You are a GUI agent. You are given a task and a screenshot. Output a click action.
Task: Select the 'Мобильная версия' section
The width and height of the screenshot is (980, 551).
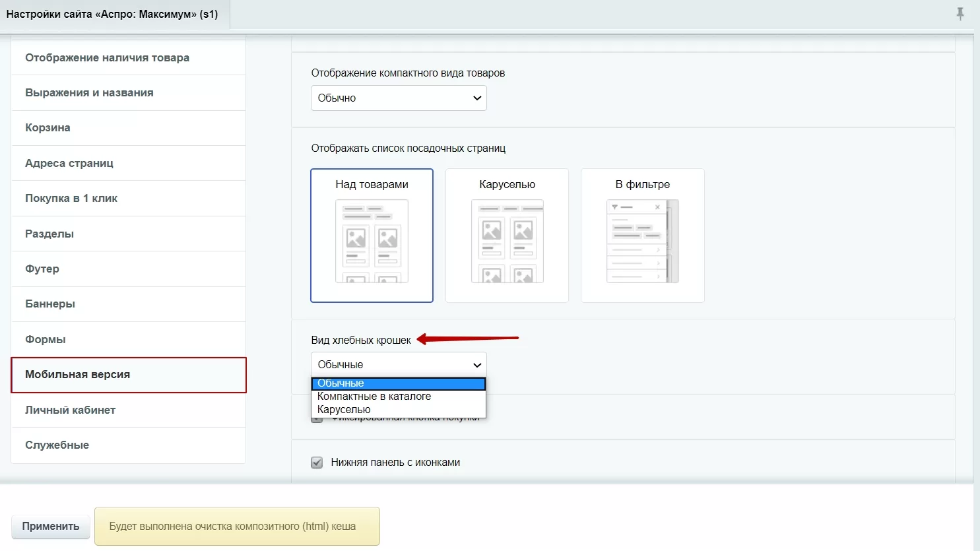[129, 375]
